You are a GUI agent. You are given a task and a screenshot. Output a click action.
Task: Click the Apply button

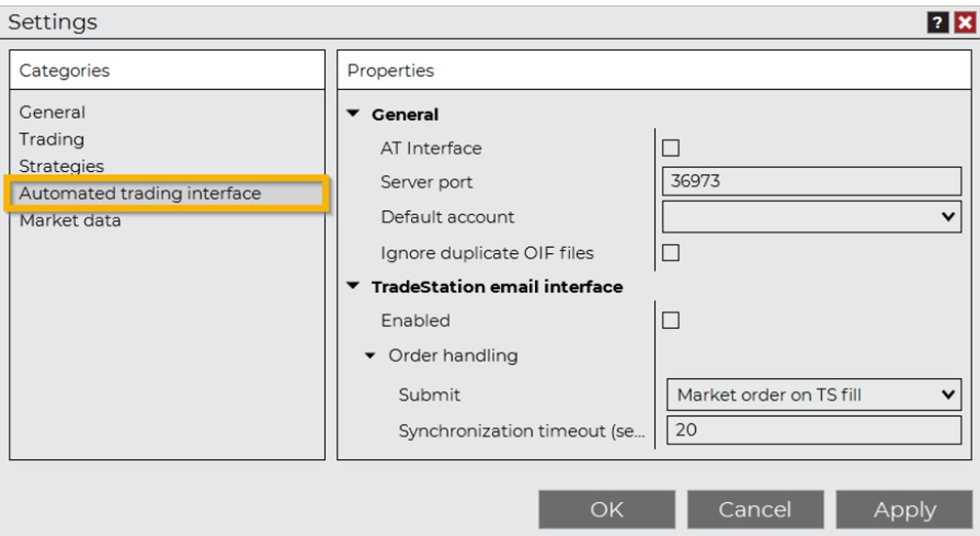click(904, 510)
